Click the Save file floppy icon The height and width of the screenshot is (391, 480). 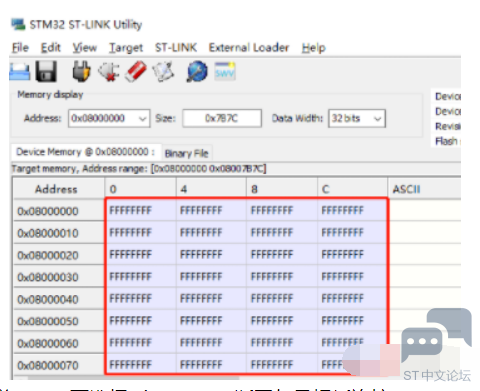pyautogui.click(x=46, y=71)
